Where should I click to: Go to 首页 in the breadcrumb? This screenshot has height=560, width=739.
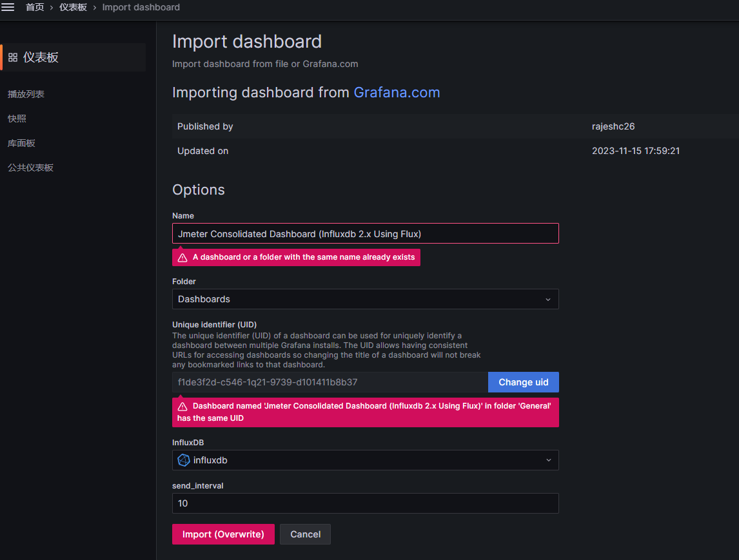pyautogui.click(x=35, y=7)
